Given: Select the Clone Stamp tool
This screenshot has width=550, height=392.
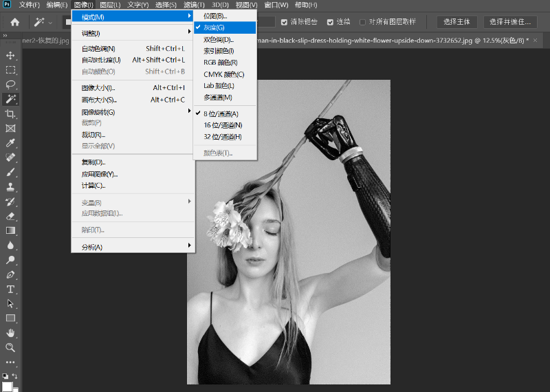Looking at the screenshot, I should [10, 186].
